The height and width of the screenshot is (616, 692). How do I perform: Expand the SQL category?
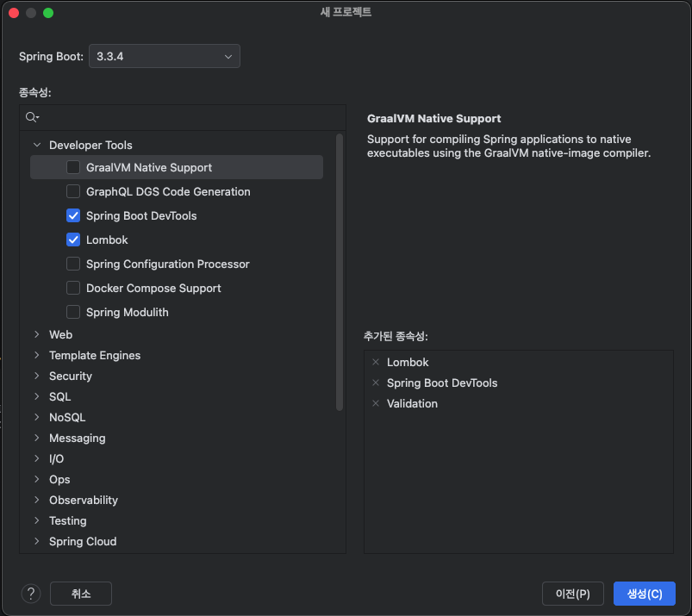pyautogui.click(x=37, y=396)
